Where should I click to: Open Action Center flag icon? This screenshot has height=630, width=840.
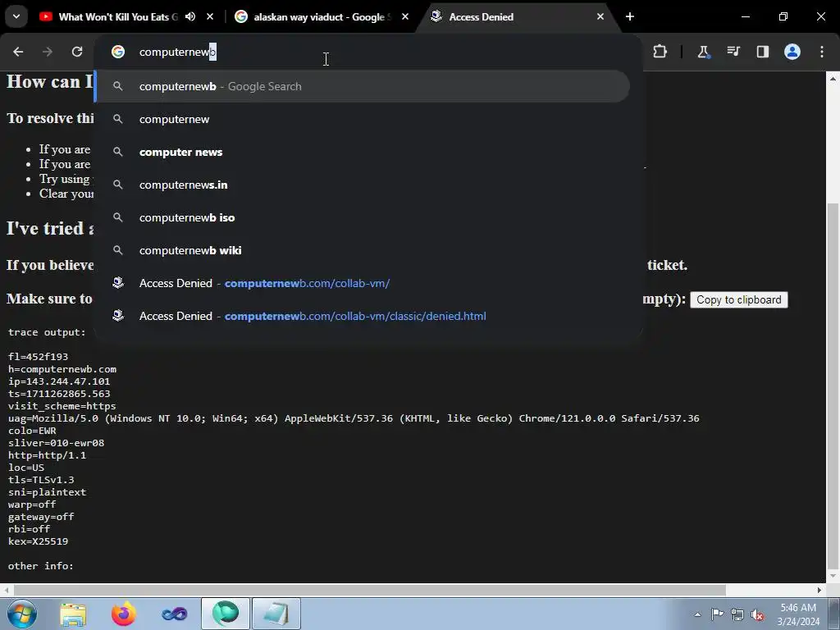click(x=717, y=614)
